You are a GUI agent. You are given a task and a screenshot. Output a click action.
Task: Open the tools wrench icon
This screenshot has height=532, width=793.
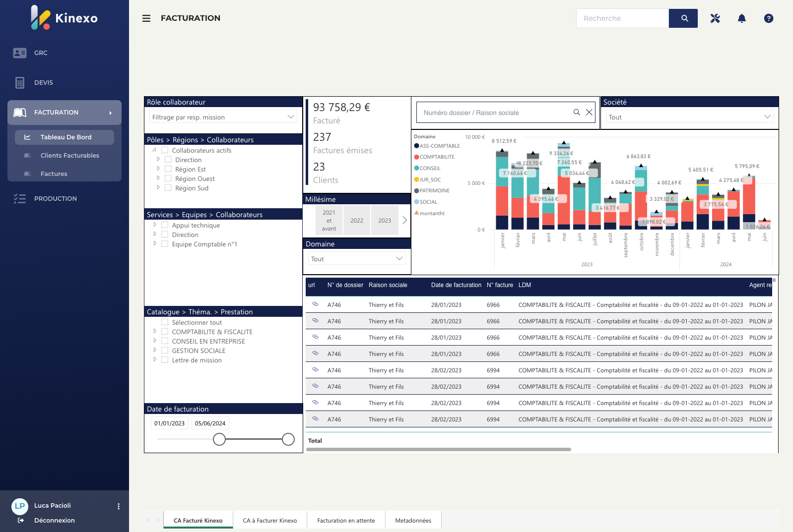tap(715, 18)
